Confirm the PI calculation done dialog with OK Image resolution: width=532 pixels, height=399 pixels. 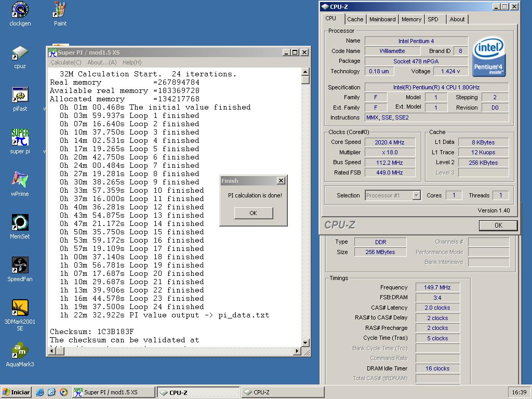click(x=253, y=213)
